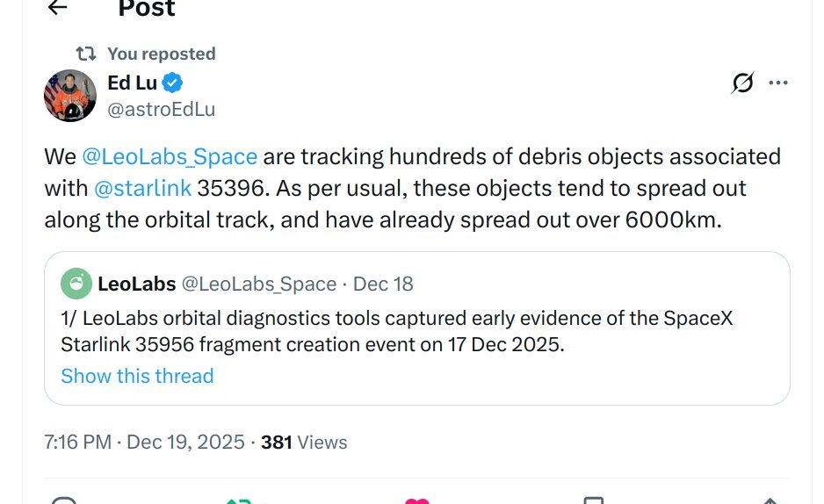Viewport: 824px width, 504px height.
Task: Open Ed Lu's astronaut profile picture
Action: pos(70,96)
